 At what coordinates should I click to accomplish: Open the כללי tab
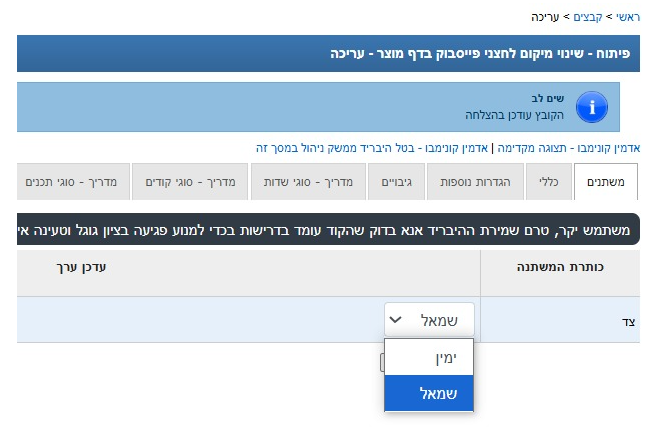[549, 181]
